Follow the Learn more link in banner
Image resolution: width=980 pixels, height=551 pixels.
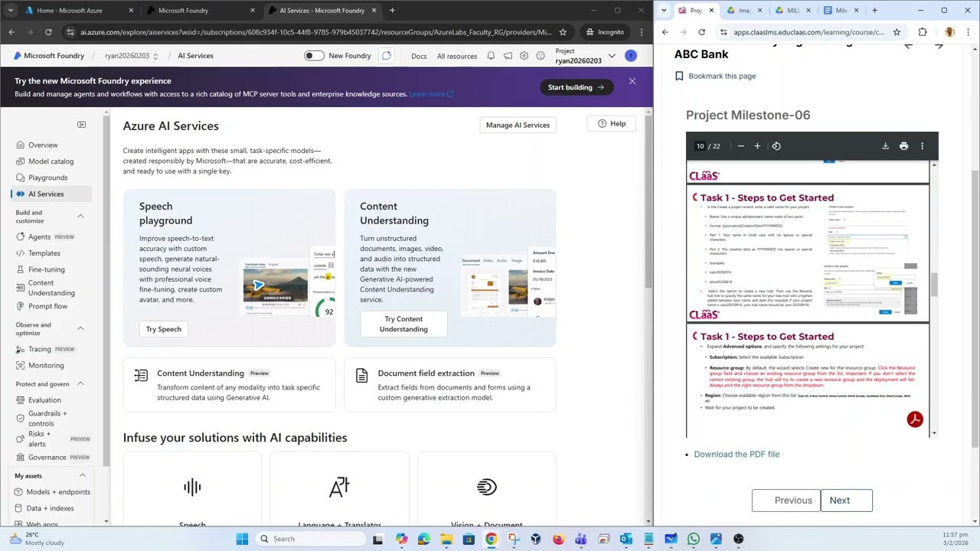click(431, 94)
